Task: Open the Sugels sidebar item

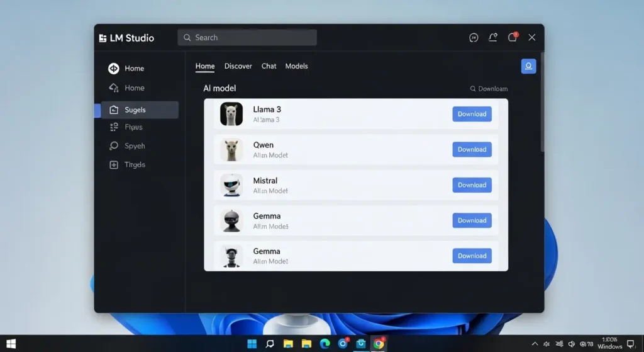Action: click(x=140, y=110)
